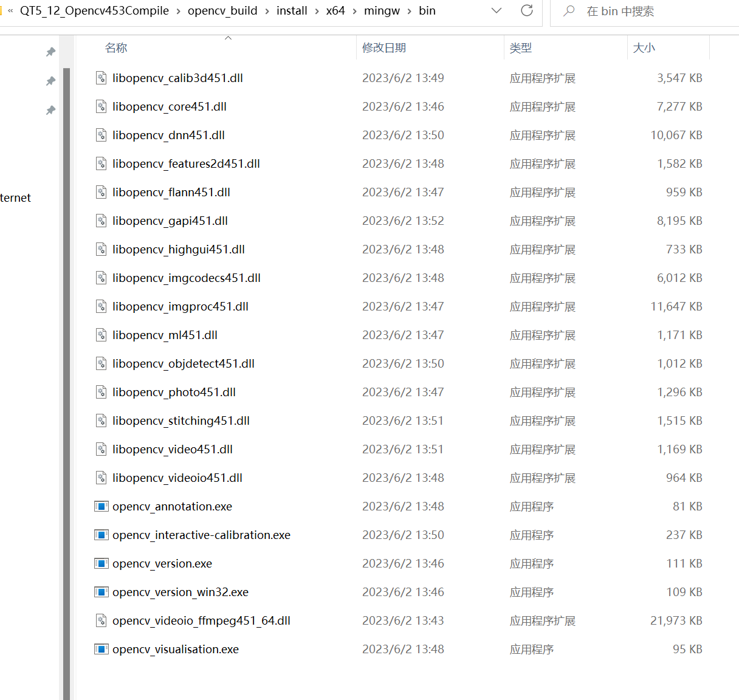Unpin the third pinned Quick Access shortcut
Image resolution: width=739 pixels, height=700 pixels.
(x=50, y=110)
